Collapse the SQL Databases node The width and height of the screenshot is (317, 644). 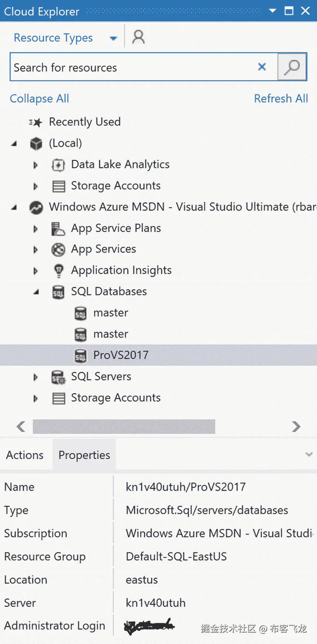pyautogui.click(x=36, y=292)
